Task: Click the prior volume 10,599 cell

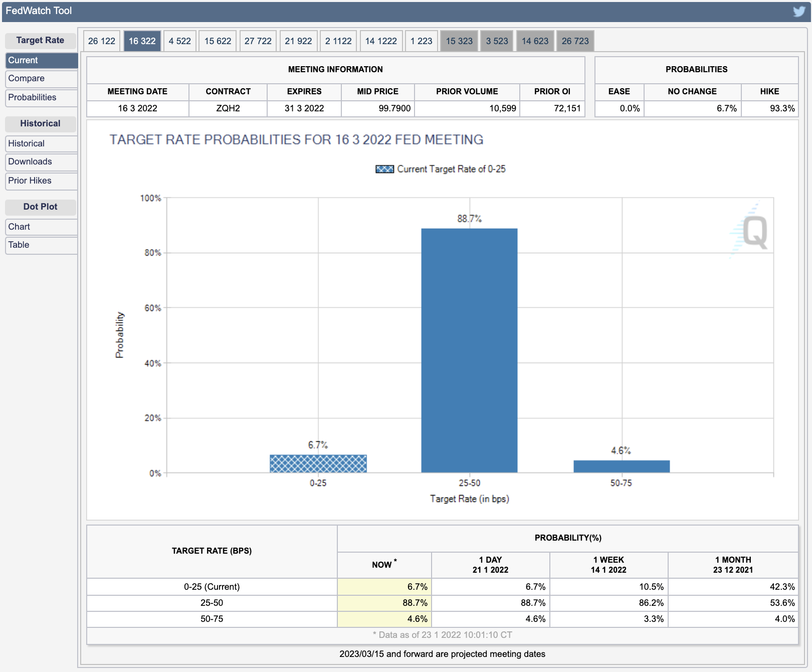Action: pyautogui.click(x=467, y=109)
